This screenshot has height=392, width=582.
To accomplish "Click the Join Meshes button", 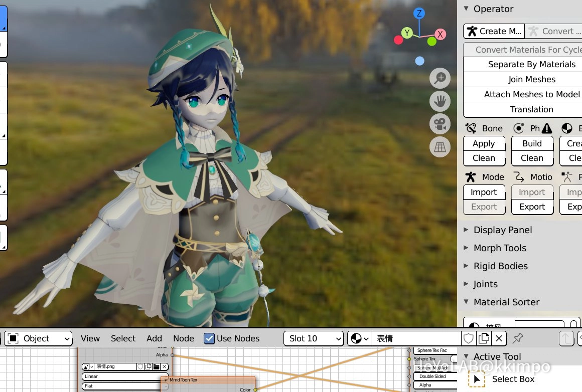I will [x=531, y=79].
